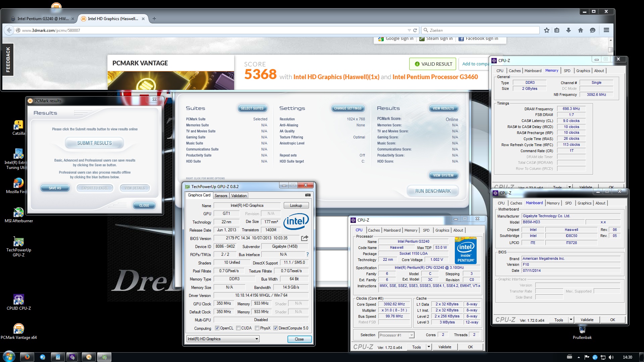Open the GPU selection dropdown in GPU-Z
644x362 pixels.
click(223, 339)
